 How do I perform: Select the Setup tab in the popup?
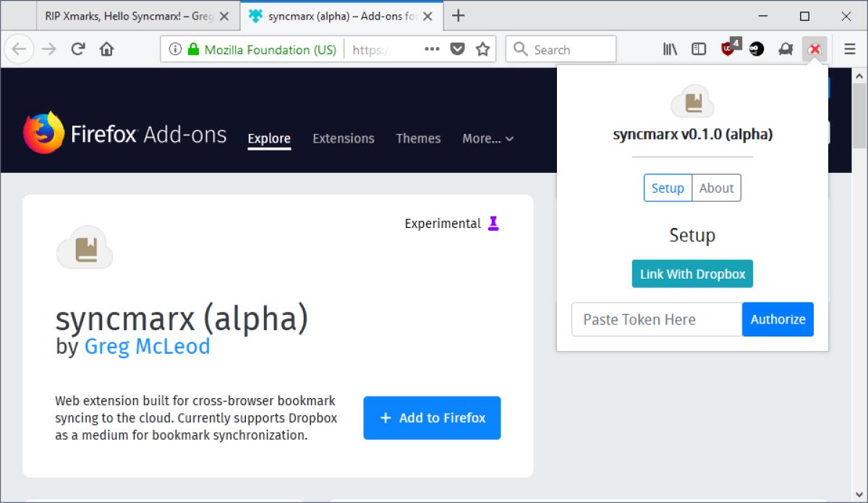(668, 187)
